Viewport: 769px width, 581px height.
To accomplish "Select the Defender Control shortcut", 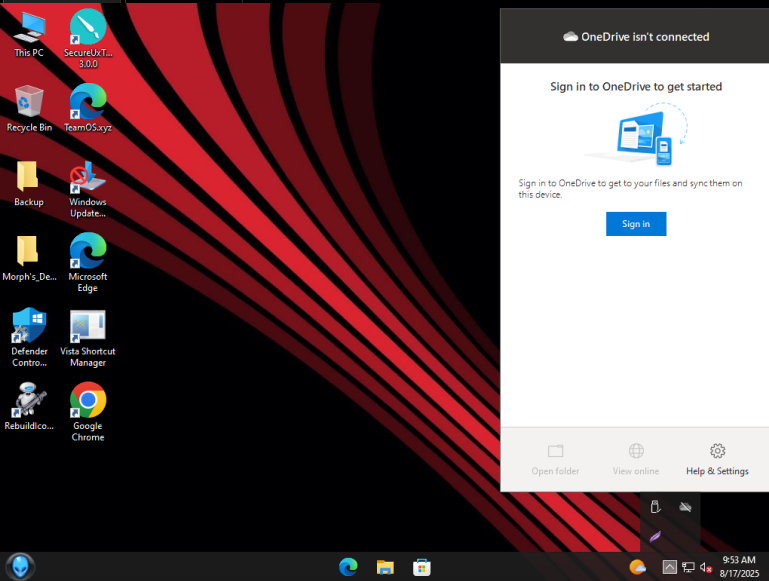I will (29, 337).
